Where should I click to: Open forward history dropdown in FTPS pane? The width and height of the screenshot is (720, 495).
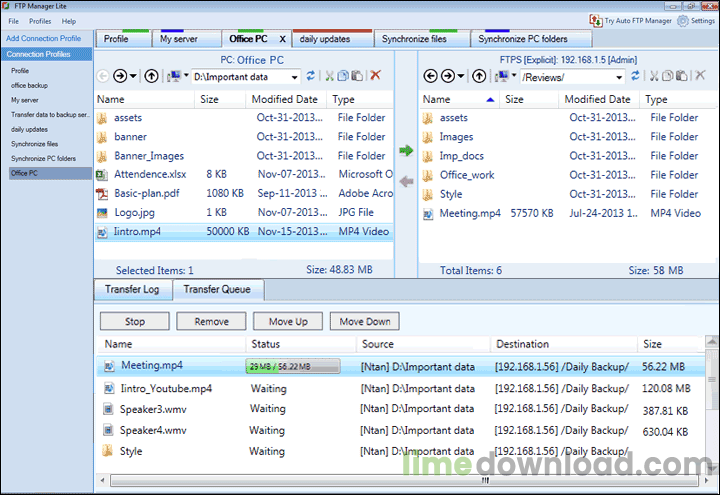461,76
